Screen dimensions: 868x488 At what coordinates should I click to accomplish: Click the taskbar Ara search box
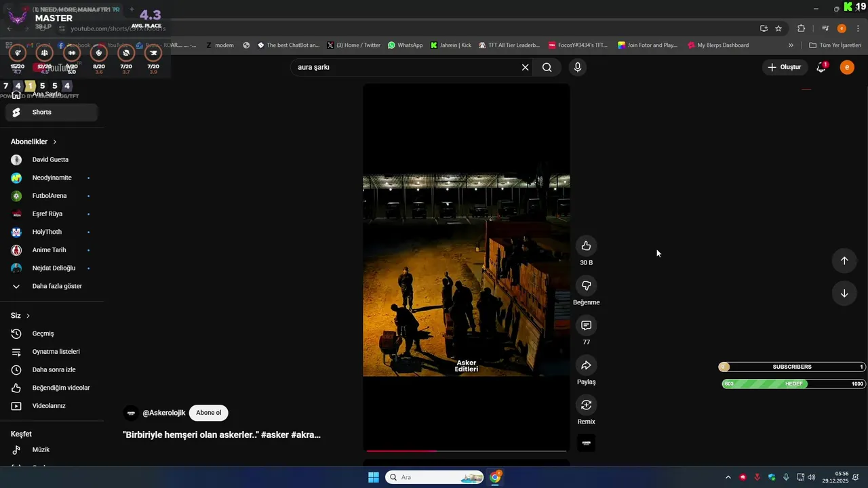pyautogui.click(x=434, y=477)
